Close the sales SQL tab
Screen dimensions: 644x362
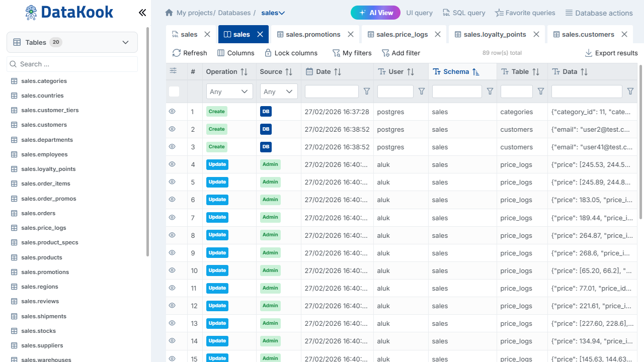207,34
